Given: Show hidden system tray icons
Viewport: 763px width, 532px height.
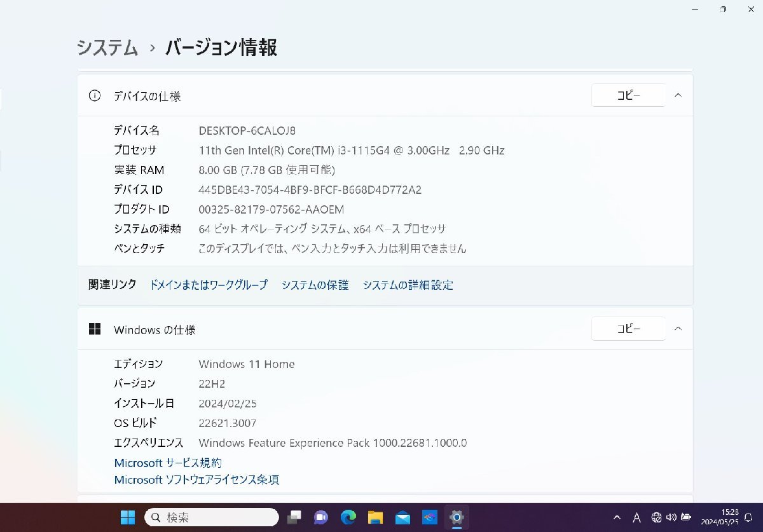Looking at the screenshot, I should tap(617, 517).
